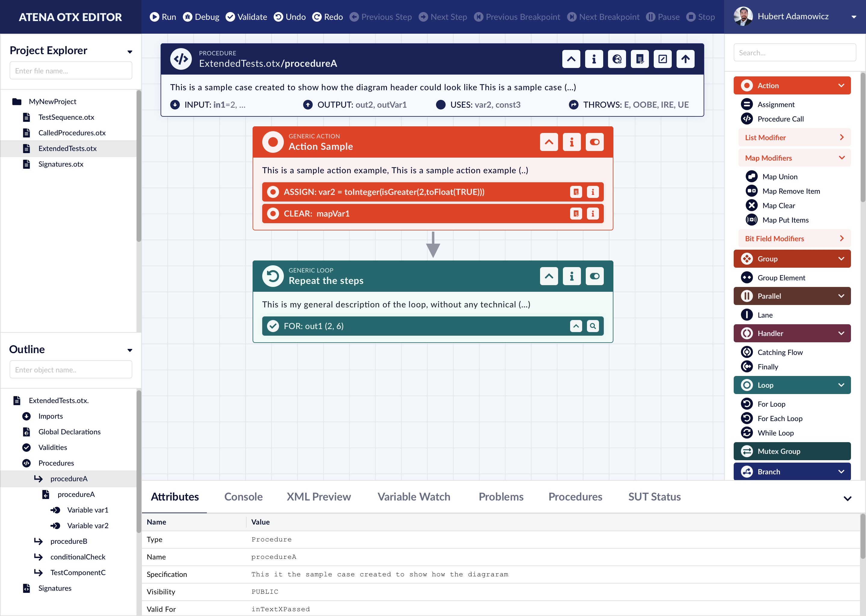Screen dimensions: 866x616
Task: Click the Pause control in the toolbar
Action: 663,17
